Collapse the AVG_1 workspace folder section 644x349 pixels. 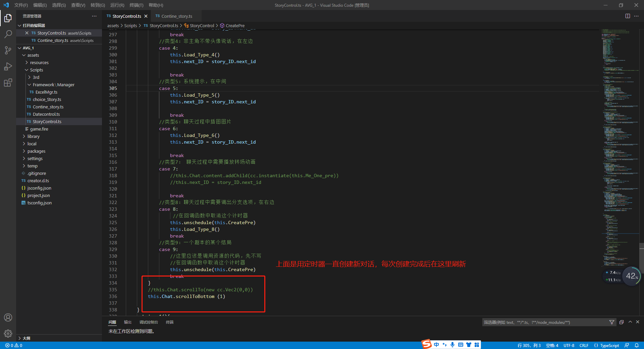point(19,48)
